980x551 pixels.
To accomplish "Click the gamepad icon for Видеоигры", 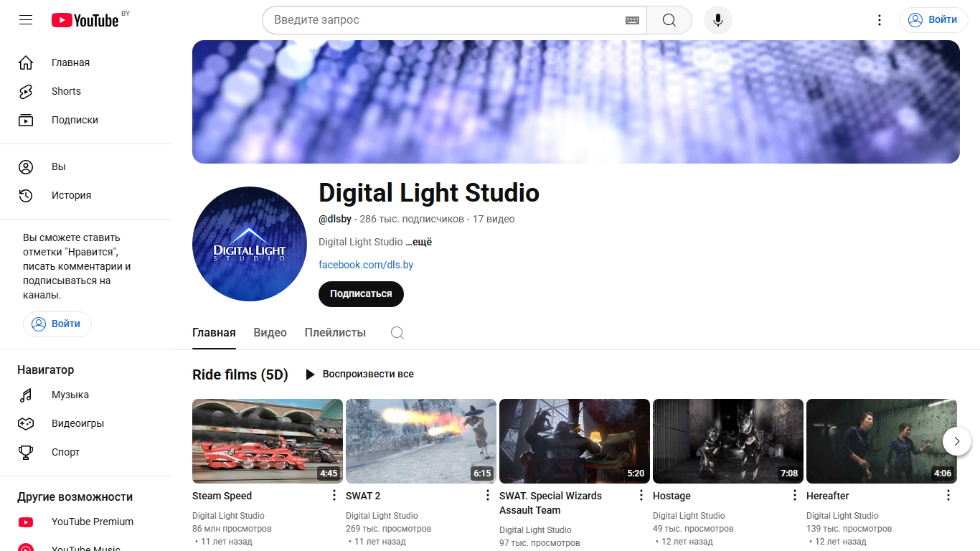I will click(26, 423).
